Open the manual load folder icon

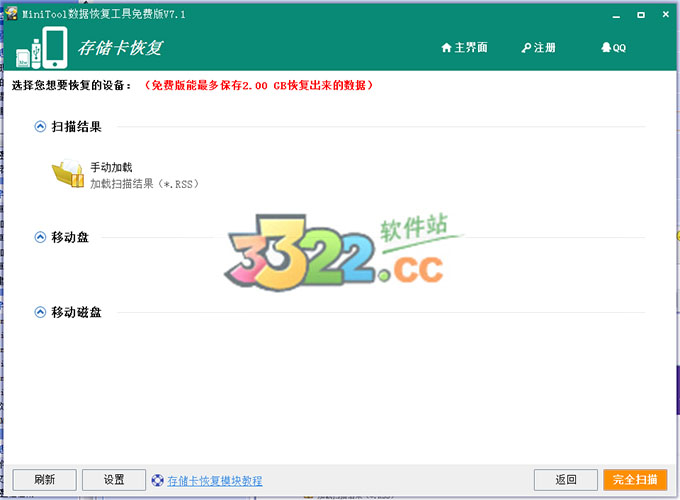point(68,173)
